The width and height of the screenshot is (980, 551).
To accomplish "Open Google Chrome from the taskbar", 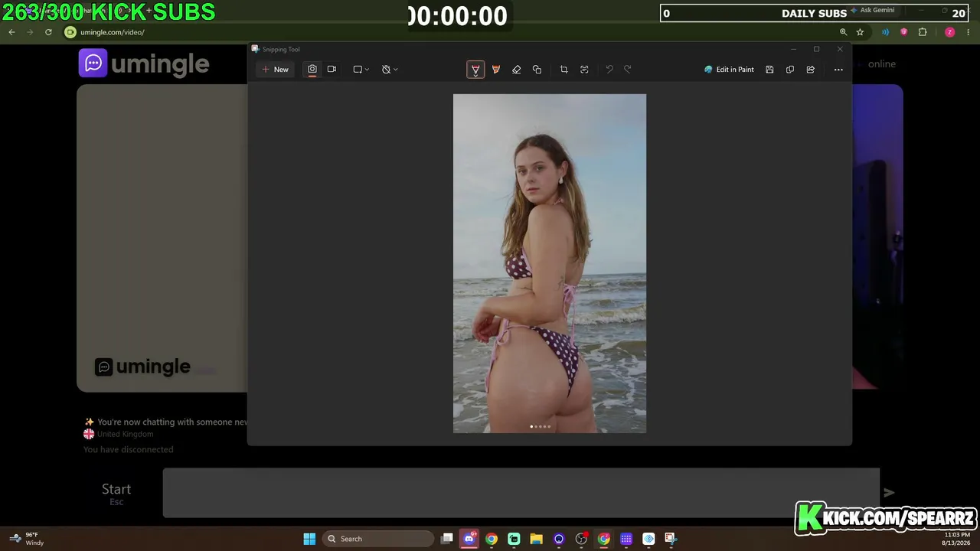I will [x=492, y=539].
